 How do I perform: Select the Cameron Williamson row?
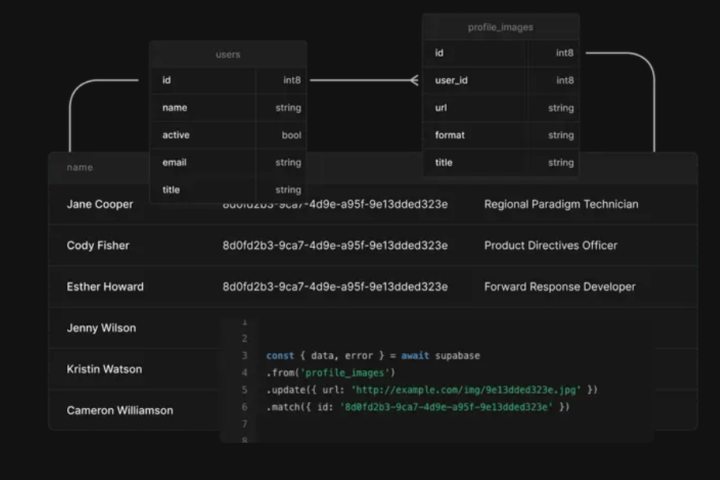[x=120, y=410]
